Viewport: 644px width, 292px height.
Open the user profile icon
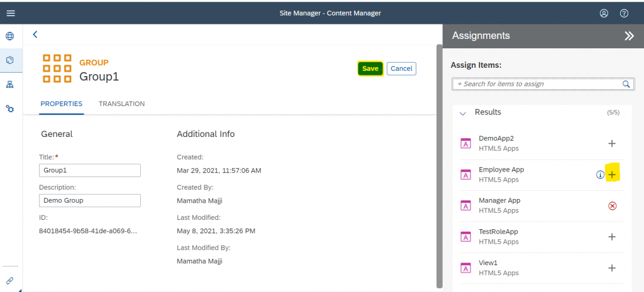point(604,13)
